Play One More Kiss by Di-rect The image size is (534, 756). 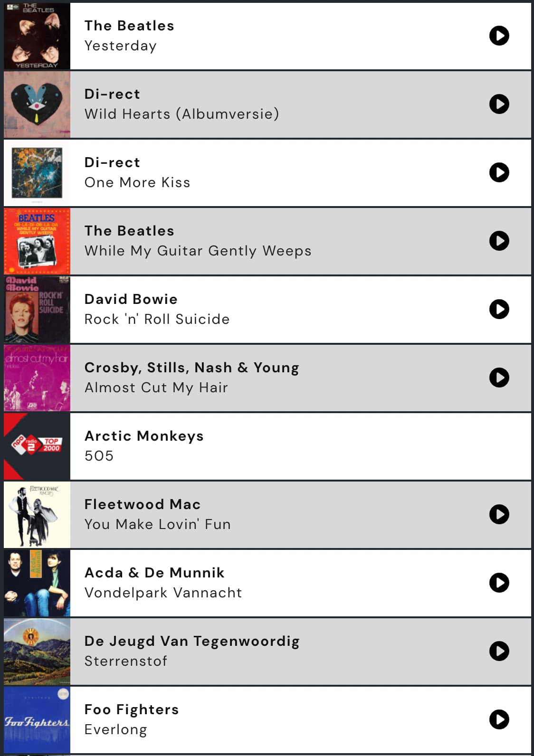(499, 172)
